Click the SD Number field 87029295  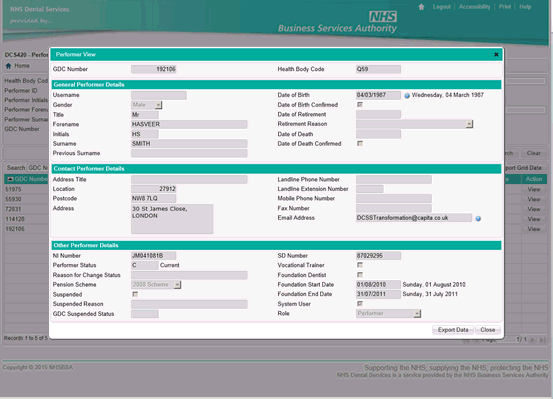[378, 255]
